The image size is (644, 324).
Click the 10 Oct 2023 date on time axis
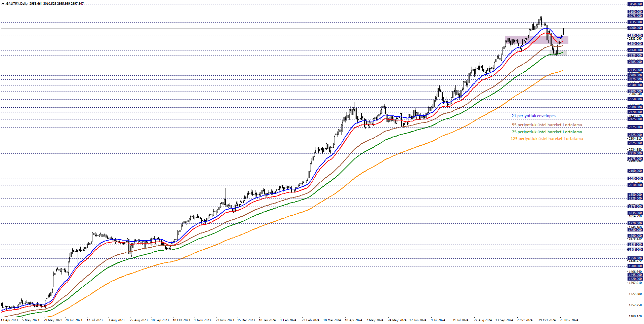pyautogui.click(x=181, y=320)
